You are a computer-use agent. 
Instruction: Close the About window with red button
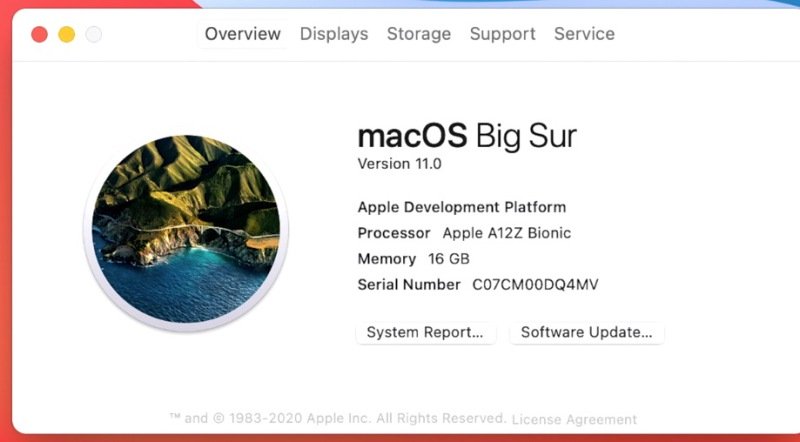(40, 35)
